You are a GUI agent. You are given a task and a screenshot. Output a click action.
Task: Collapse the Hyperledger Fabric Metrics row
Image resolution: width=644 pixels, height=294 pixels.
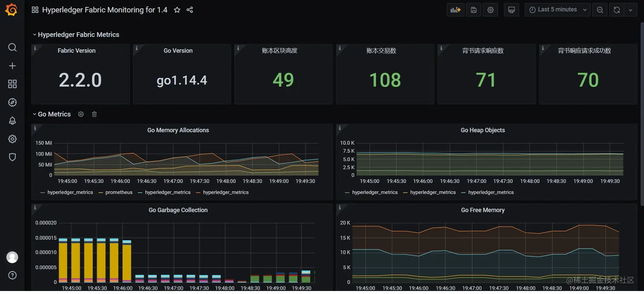[76, 34]
